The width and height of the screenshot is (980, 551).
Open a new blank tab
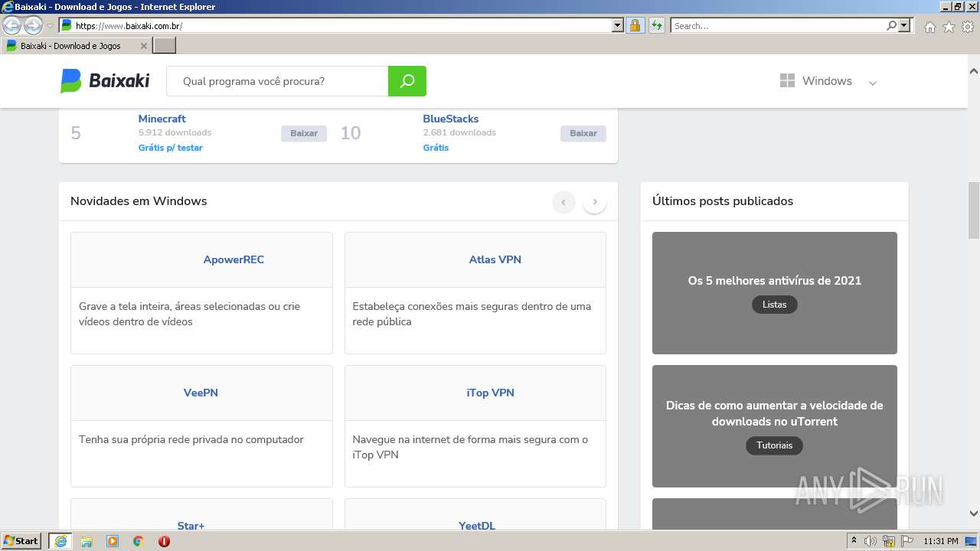165,46
